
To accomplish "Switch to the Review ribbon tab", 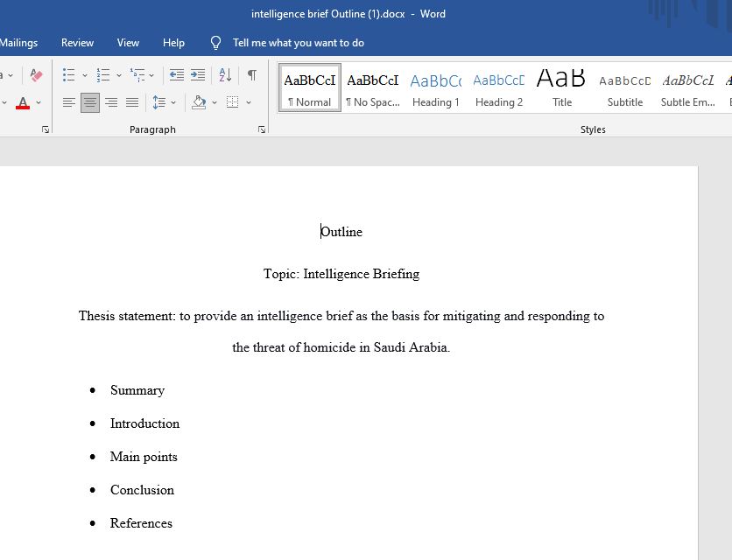I will pos(77,42).
